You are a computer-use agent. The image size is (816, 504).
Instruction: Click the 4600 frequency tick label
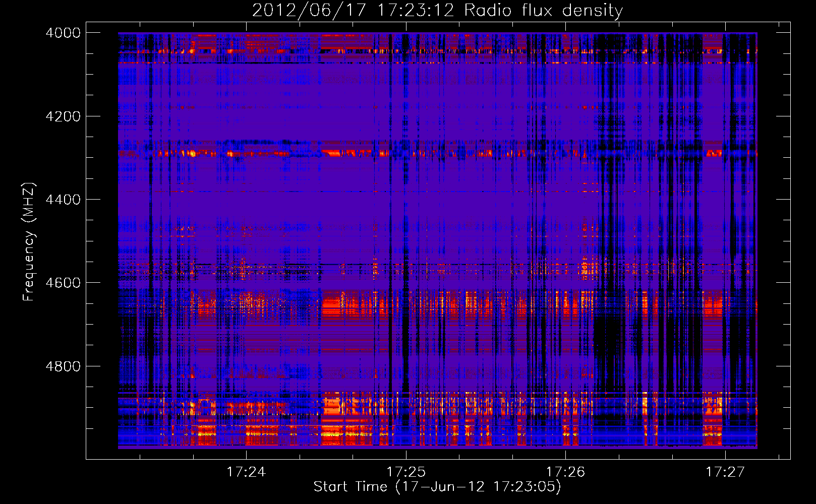63,283
